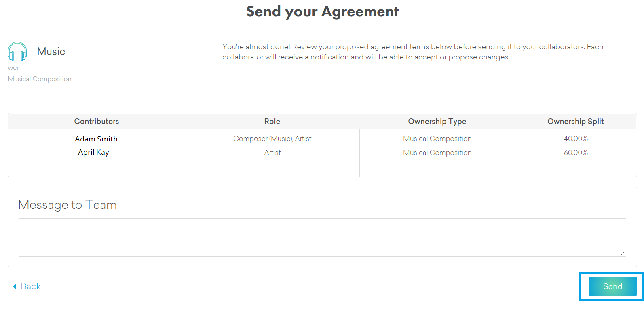Select the Ownership Split column header
Viewport: 644px width, 311px height.
click(575, 121)
